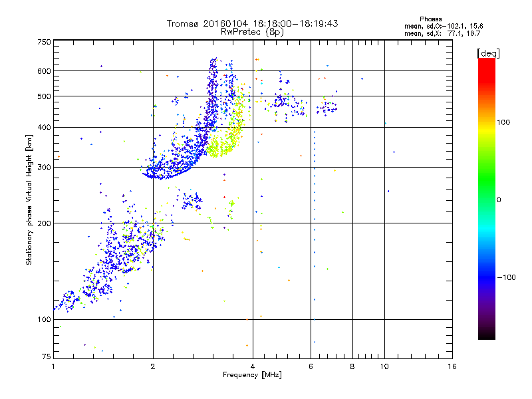The image size is (532, 399).
Task: Click the y-axis tick label '200'
Action: [x=44, y=223]
